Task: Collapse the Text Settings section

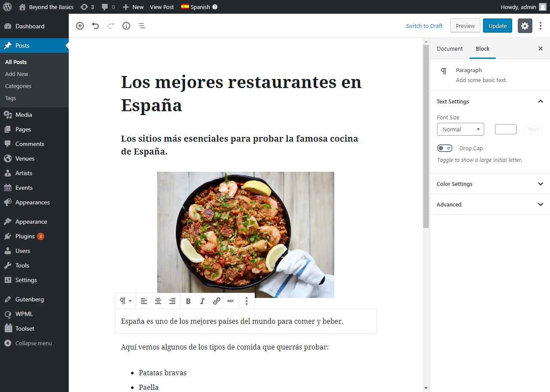Action: [540, 101]
